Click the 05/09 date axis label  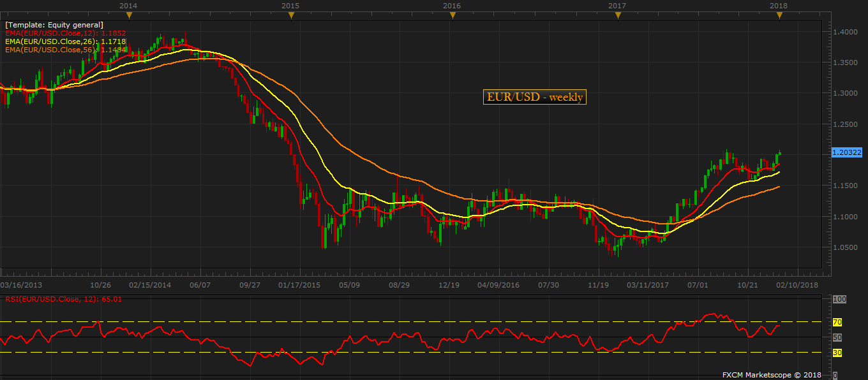[349, 285]
